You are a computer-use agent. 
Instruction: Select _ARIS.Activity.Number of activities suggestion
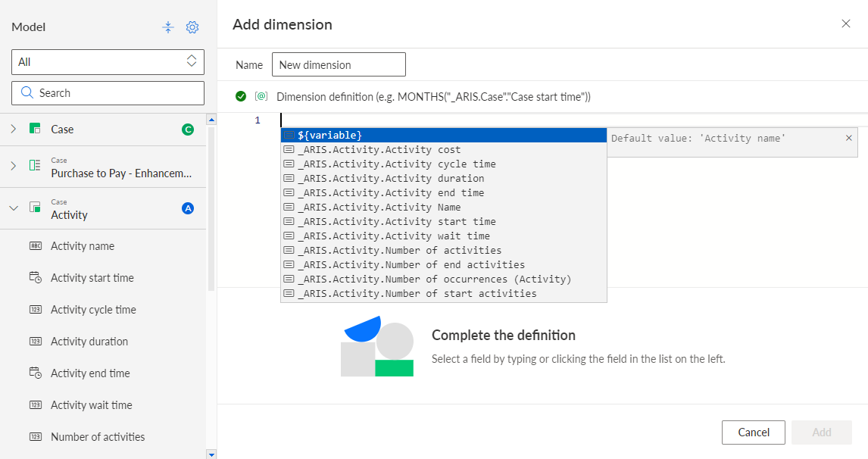(444, 250)
